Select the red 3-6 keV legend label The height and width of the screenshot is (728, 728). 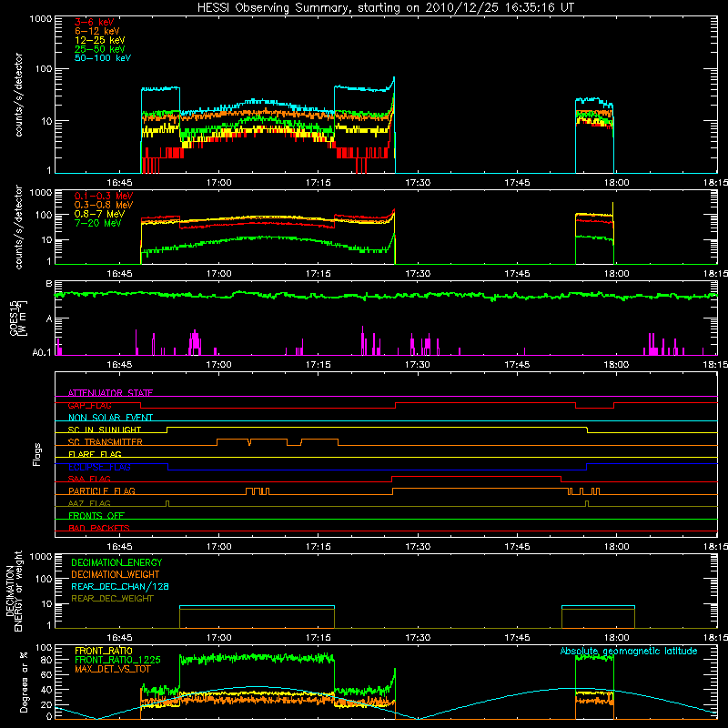95,22
